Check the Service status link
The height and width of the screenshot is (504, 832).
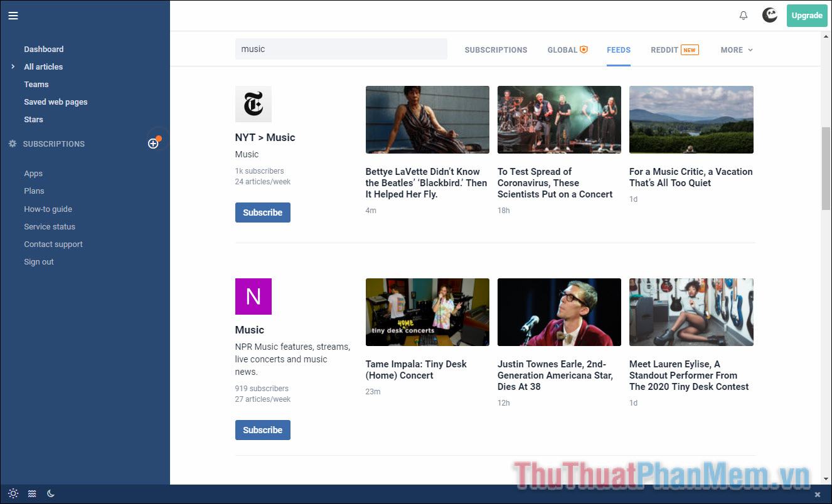pos(50,226)
